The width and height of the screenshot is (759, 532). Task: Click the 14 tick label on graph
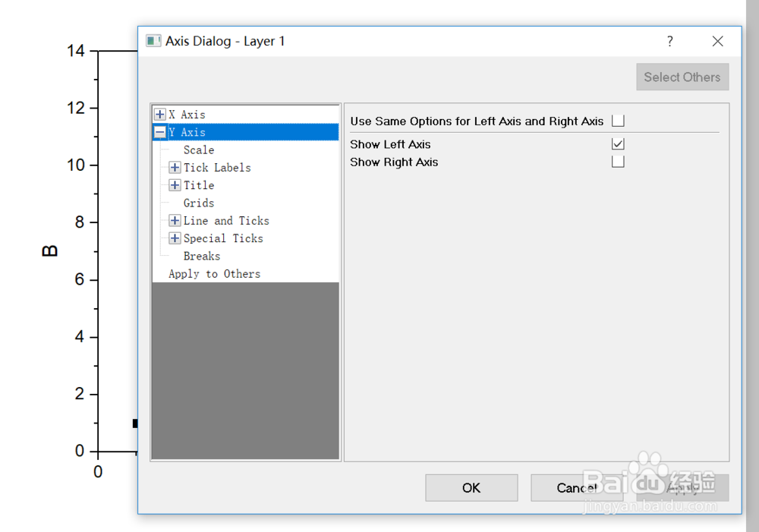[75, 50]
